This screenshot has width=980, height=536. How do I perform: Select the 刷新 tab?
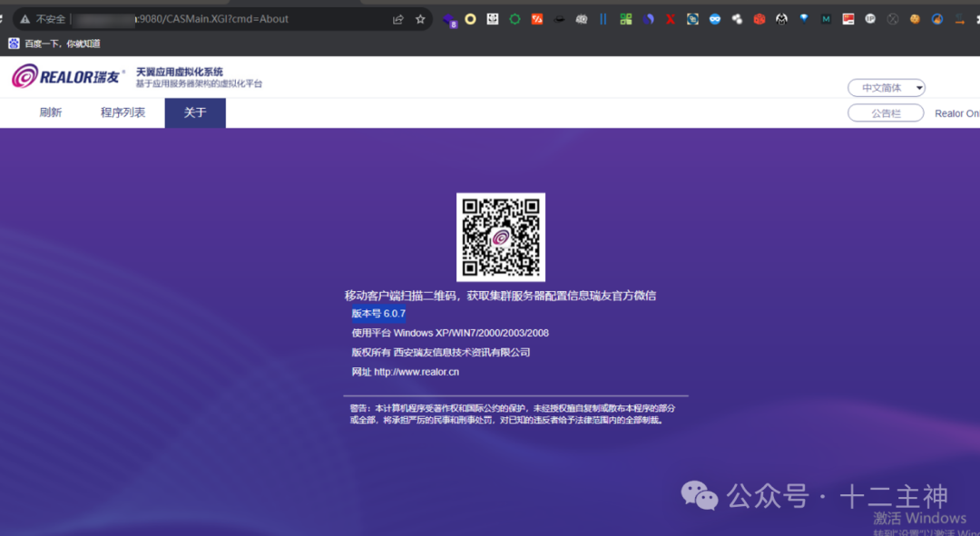(x=50, y=112)
